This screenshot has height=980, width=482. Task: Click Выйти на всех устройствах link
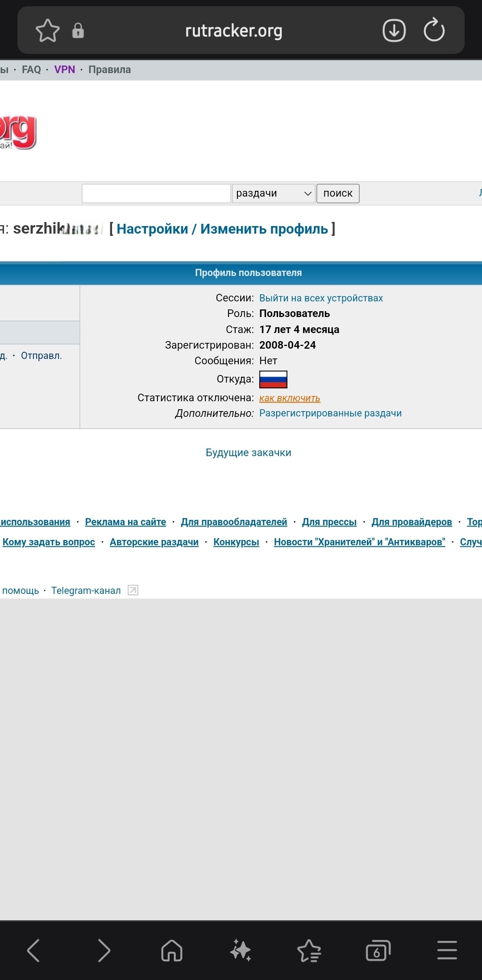(x=321, y=298)
